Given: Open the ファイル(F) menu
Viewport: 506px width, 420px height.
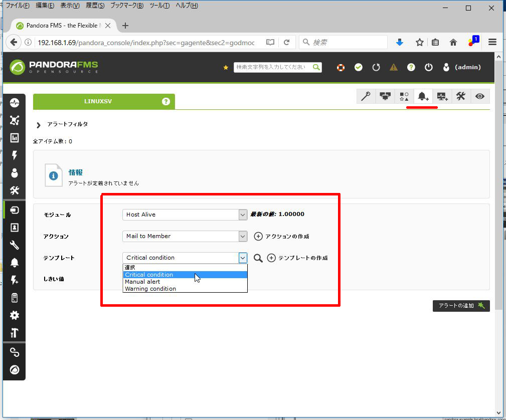Looking at the screenshot, I should 18,6.
